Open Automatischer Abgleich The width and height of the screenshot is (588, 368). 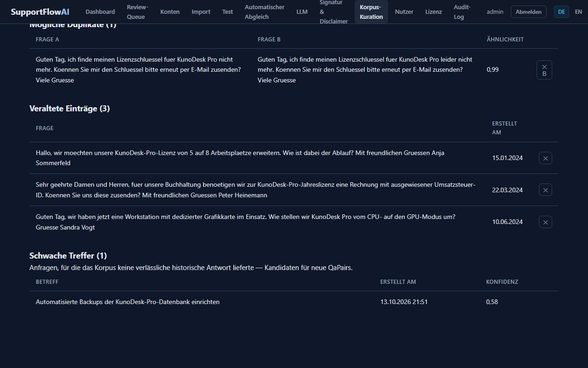265,12
